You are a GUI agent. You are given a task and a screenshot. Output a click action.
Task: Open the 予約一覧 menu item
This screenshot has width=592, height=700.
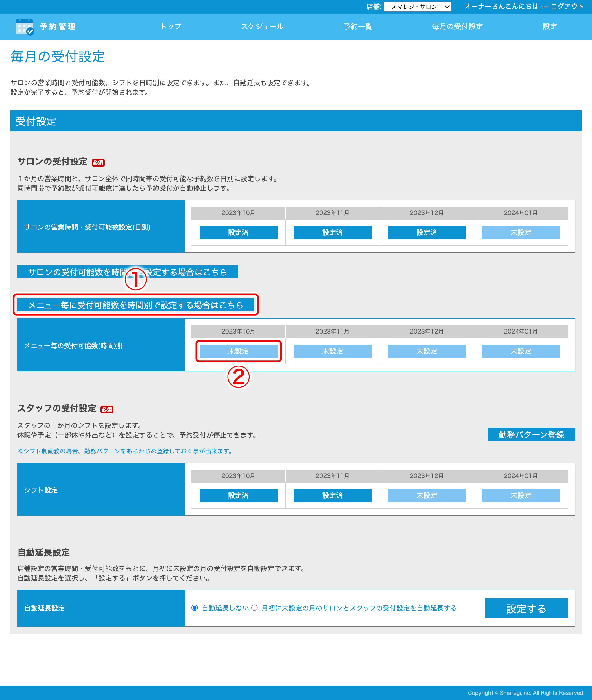click(x=358, y=27)
